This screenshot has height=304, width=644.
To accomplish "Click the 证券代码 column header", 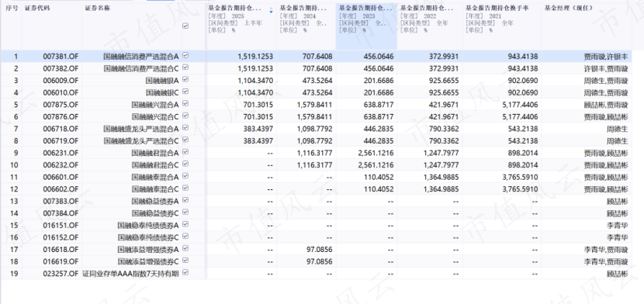I will 37,9.
